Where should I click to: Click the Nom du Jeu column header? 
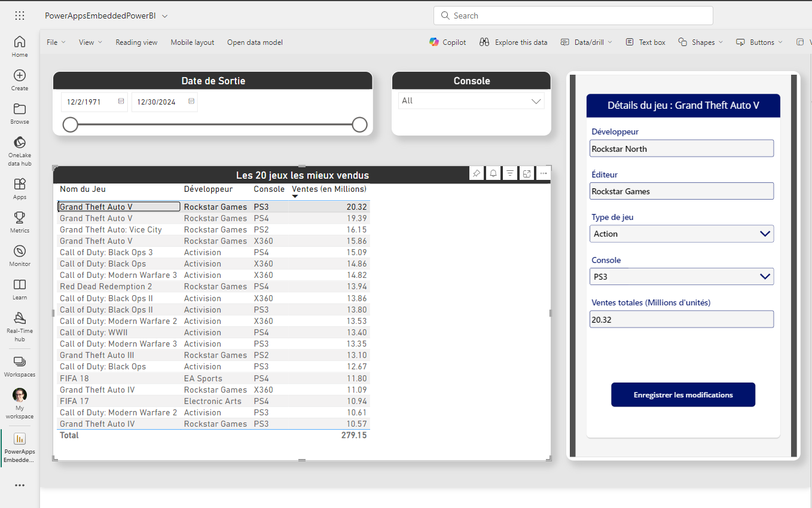83,189
